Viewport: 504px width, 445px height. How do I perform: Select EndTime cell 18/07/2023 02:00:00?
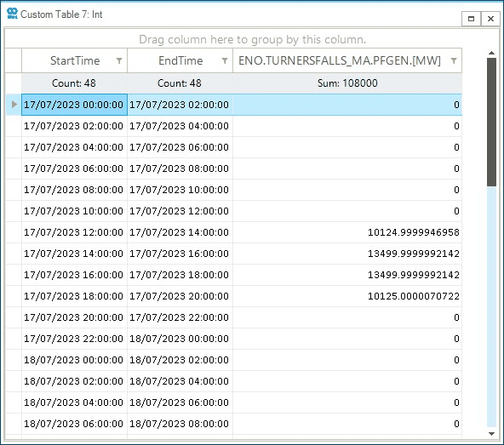pos(180,360)
